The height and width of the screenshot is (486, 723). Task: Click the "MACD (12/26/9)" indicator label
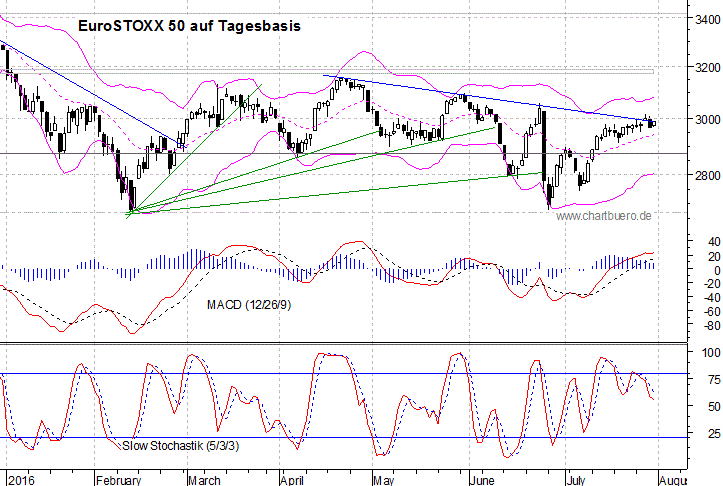pos(249,305)
